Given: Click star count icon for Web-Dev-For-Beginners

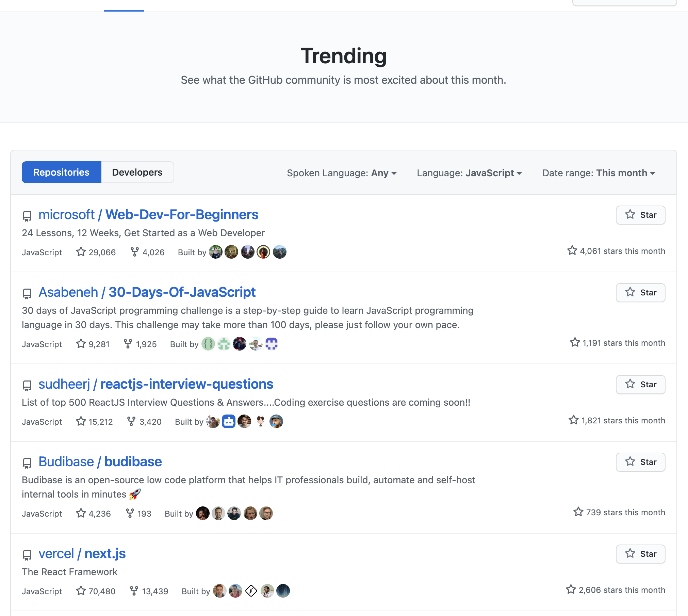Looking at the screenshot, I should click(81, 252).
